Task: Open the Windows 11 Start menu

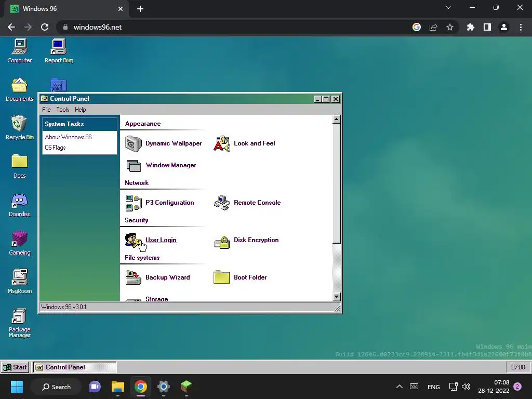Action: 17,387
